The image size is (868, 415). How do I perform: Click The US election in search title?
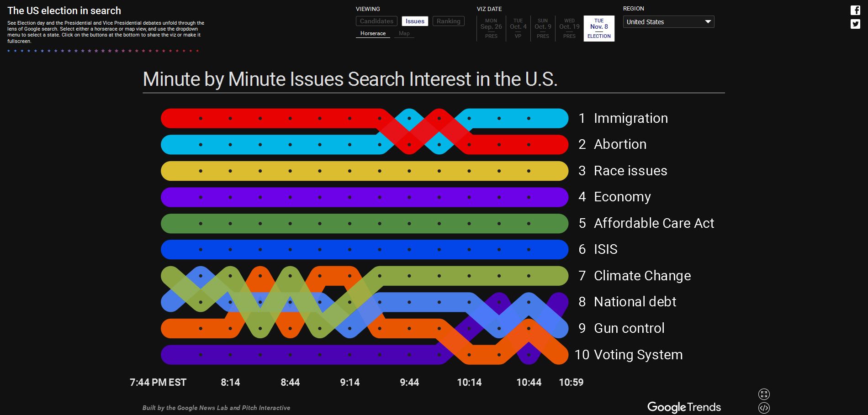point(64,11)
